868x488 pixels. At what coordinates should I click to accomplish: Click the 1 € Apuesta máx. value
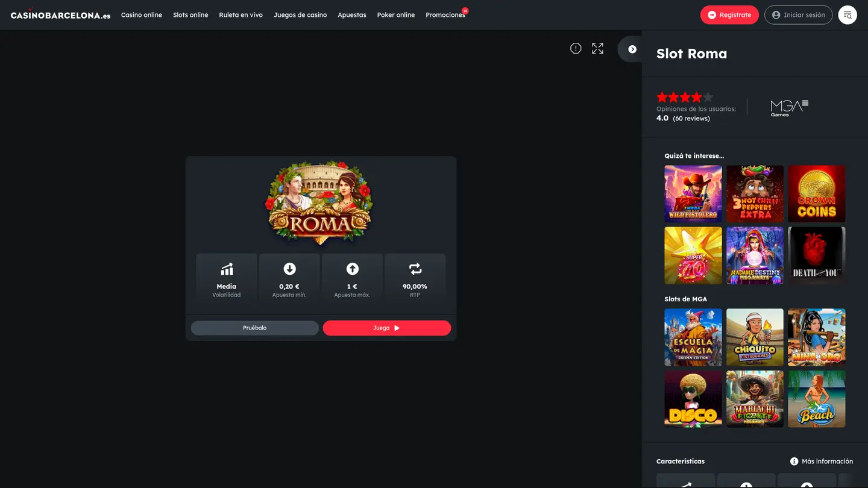point(352,287)
